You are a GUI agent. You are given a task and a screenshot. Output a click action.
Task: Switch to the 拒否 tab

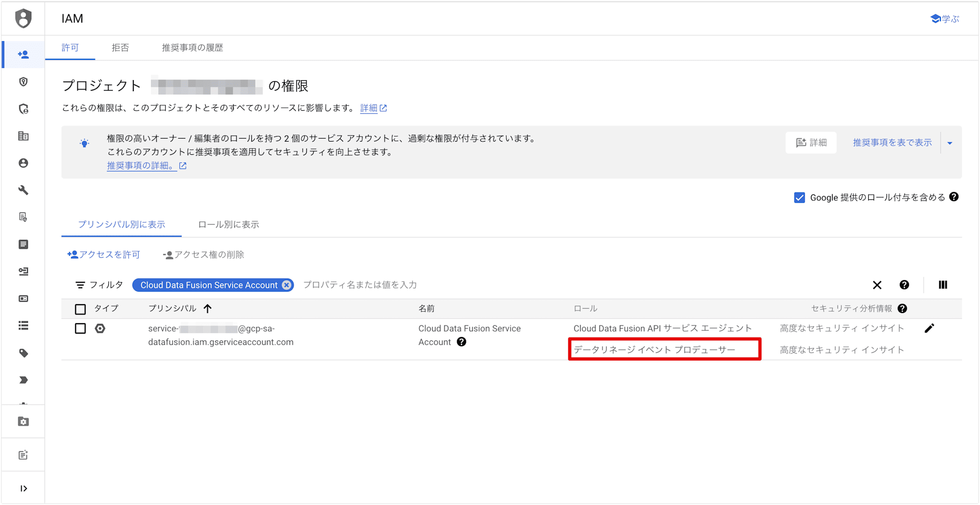120,48
